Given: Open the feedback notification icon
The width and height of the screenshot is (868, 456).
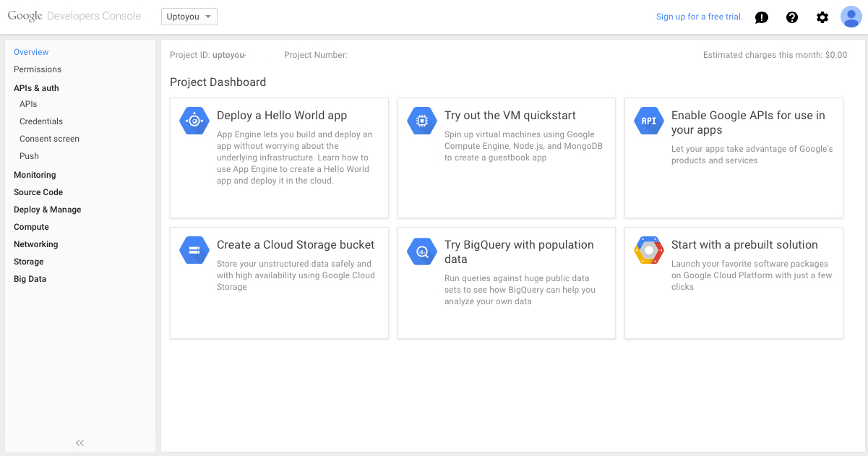Looking at the screenshot, I should pos(762,17).
